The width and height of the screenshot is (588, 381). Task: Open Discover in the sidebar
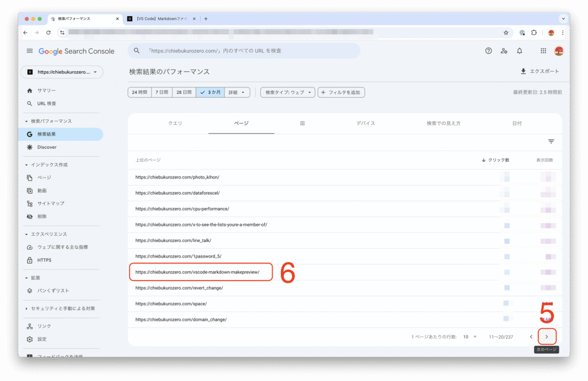coord(62,147)
